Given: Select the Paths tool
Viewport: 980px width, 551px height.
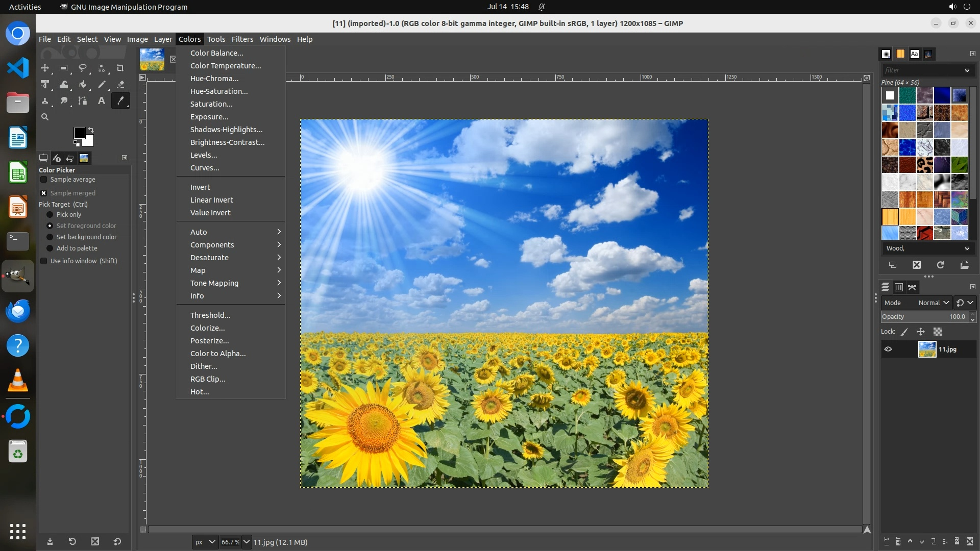Looking at the screenshot, I should tap(82, 101).
